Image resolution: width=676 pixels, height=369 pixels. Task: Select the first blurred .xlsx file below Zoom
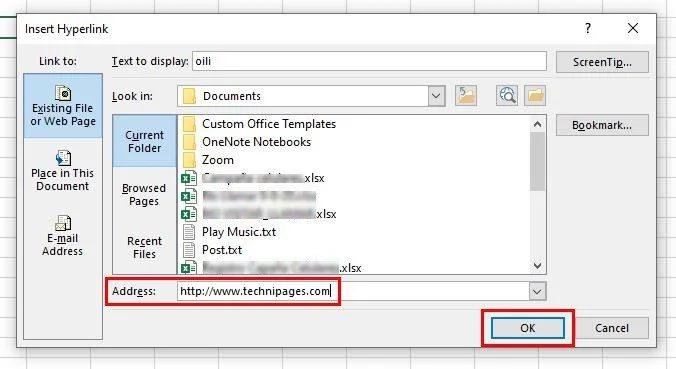pyautogui.click(x=253, y=178)
